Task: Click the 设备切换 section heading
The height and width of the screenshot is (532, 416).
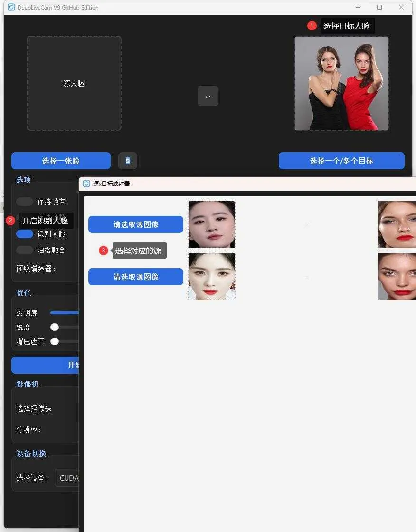Action: (31, 454)
